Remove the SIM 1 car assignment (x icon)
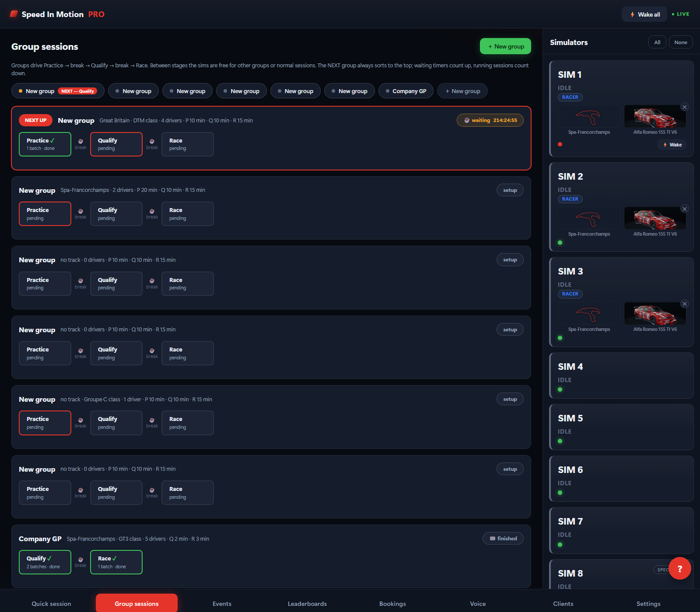700x612 pixels. pos(685,107)
